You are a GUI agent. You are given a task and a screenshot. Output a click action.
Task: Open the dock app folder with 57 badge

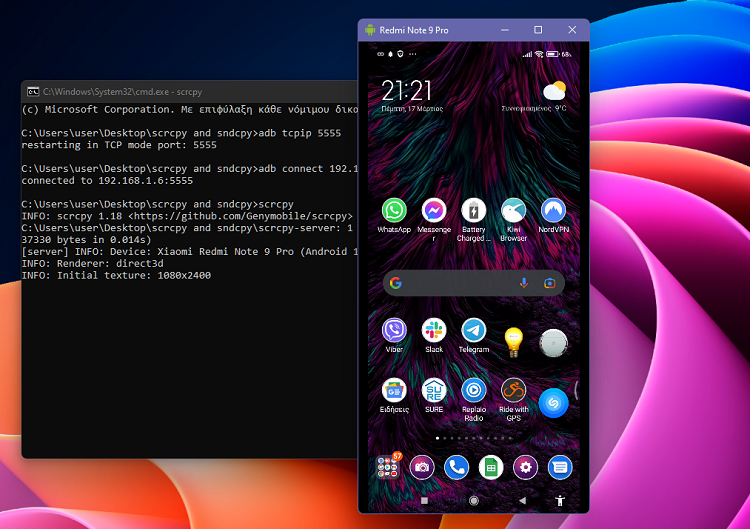pyautogui.click(x=388, y=467)
